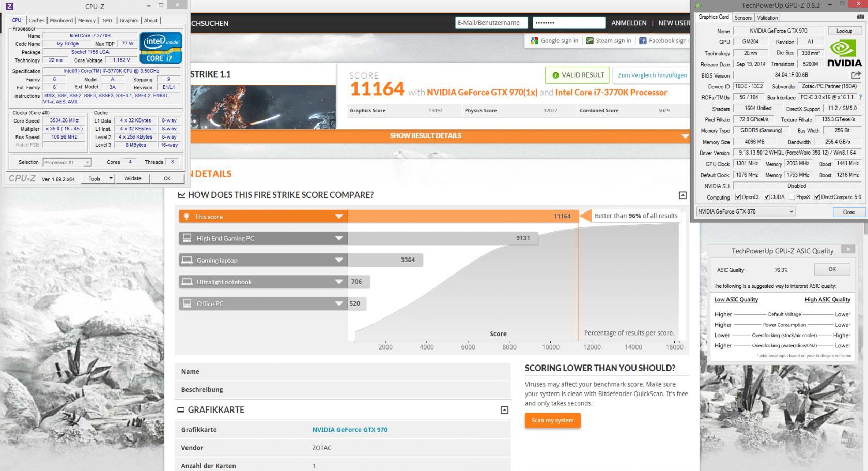
Task: Click the Google sign in icon
Action: coord(534,41)
